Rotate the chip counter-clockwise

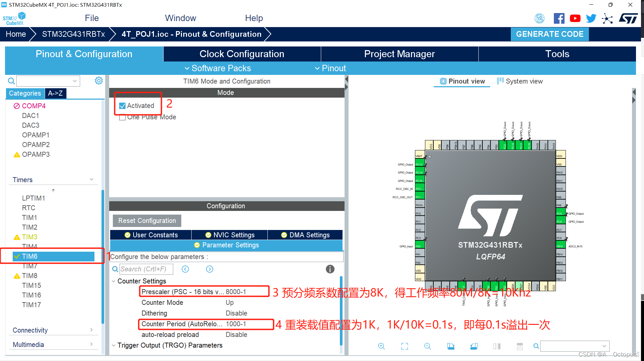pos(474,346)
